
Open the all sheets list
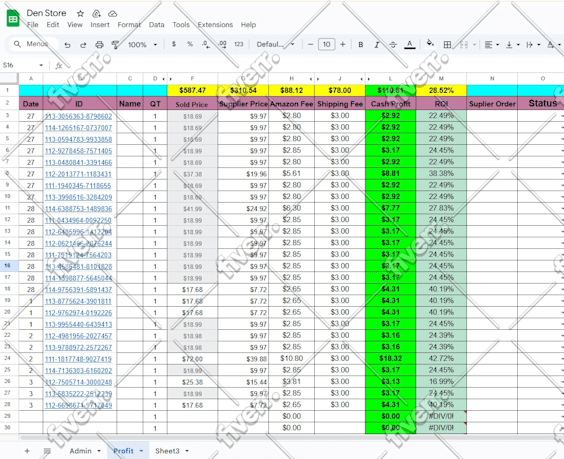[47, 451]
